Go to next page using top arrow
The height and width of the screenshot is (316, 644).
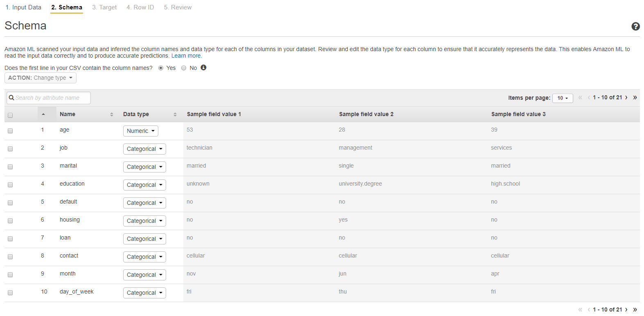626,97
